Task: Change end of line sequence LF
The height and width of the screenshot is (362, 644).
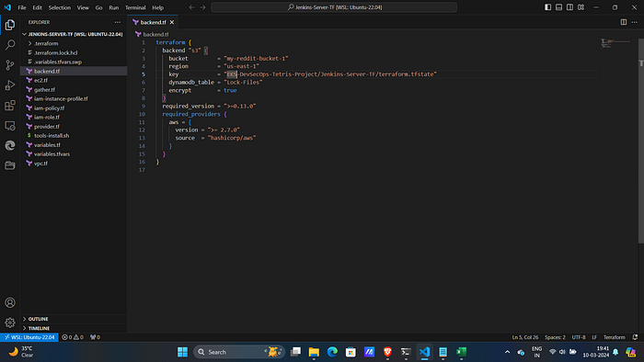Action: coord(594,337)
